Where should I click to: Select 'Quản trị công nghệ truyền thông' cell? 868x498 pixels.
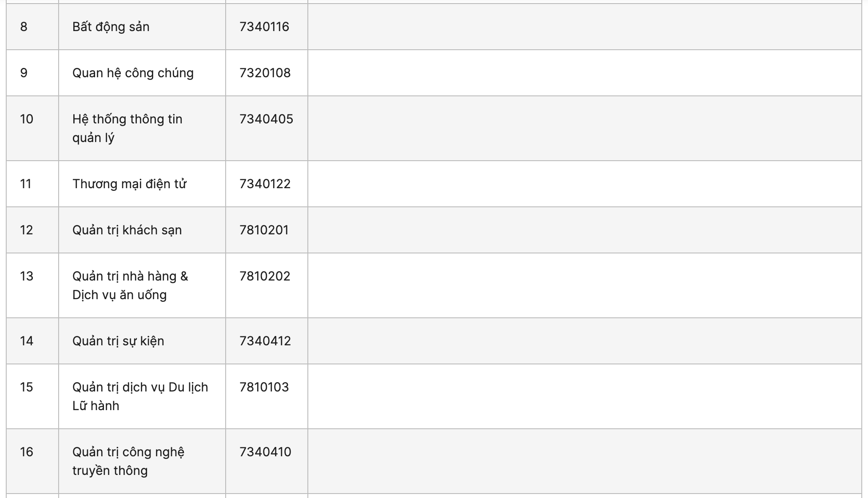(142, 461)
